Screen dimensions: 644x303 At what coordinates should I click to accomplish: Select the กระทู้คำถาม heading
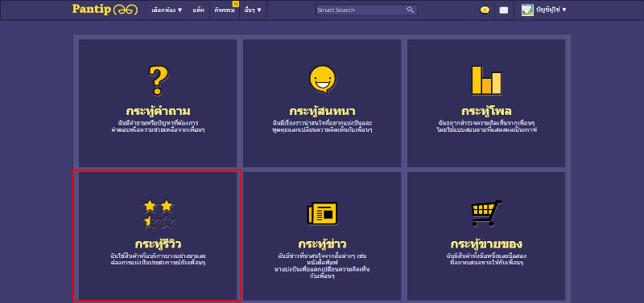(158, 111)
